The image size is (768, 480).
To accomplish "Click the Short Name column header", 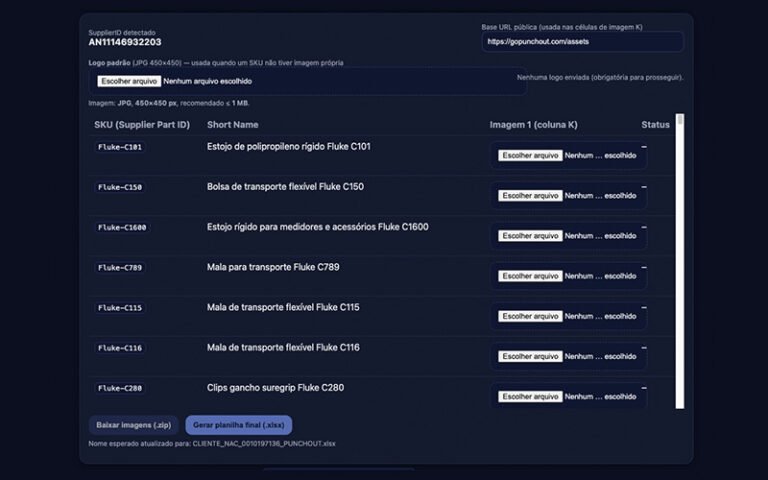I will point(232,125).
